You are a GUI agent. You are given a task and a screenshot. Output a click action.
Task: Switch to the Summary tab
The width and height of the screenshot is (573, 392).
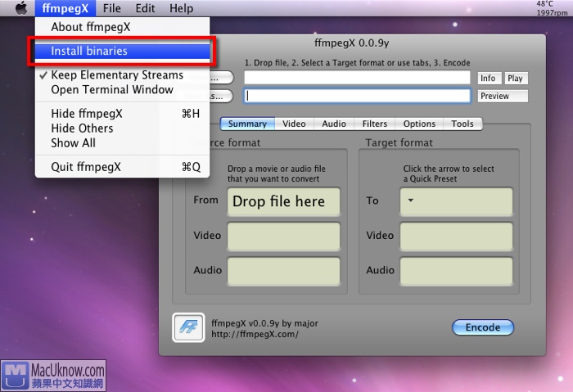(x=247, y=124)
